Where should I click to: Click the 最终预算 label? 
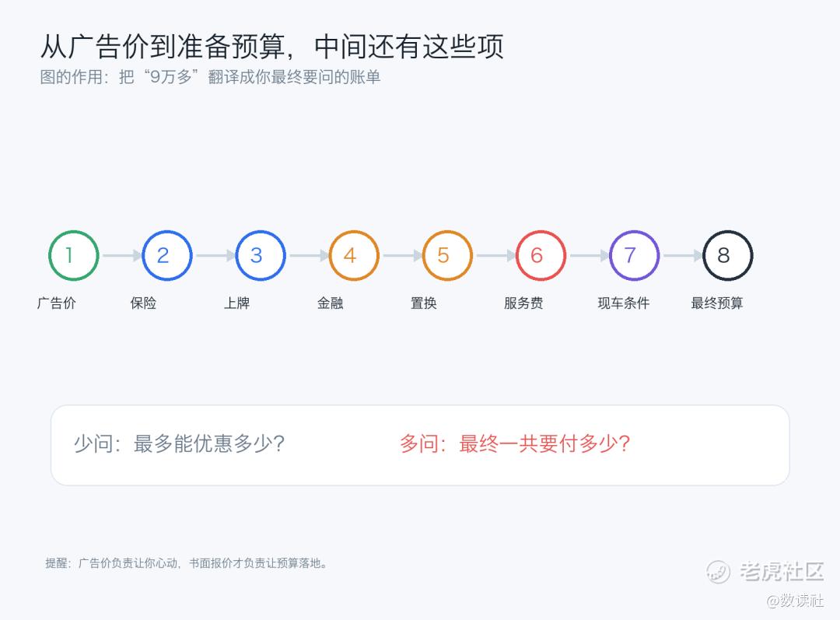(x=717, y=303)
